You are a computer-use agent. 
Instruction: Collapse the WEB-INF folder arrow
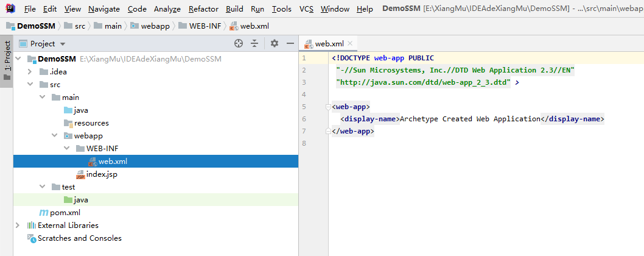pos(66,149)
